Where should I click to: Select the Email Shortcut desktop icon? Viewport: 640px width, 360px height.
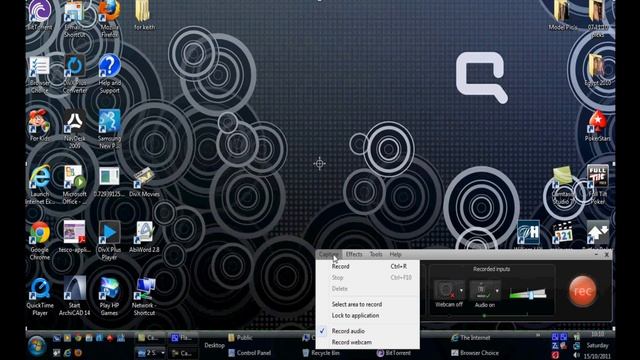74,18
